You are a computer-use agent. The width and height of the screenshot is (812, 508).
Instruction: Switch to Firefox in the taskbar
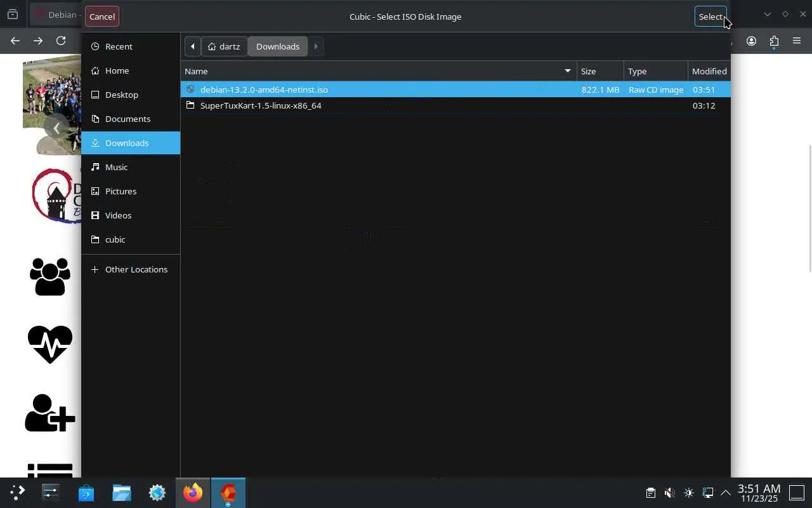[193, 492]
